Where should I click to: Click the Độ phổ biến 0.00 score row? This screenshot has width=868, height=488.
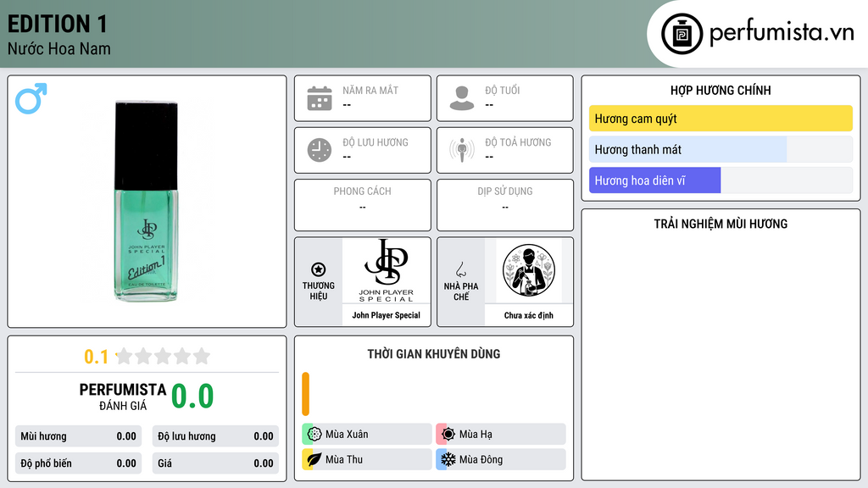coord(78,463)
